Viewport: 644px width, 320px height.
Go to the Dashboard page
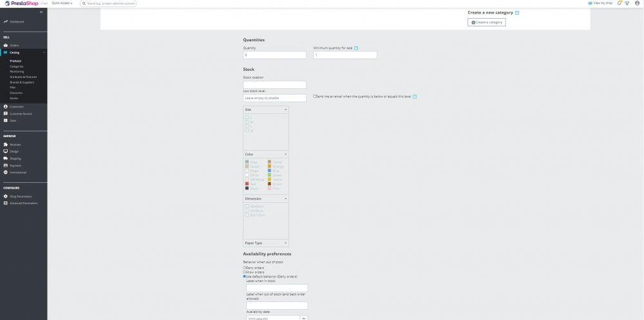pos(17,21)
